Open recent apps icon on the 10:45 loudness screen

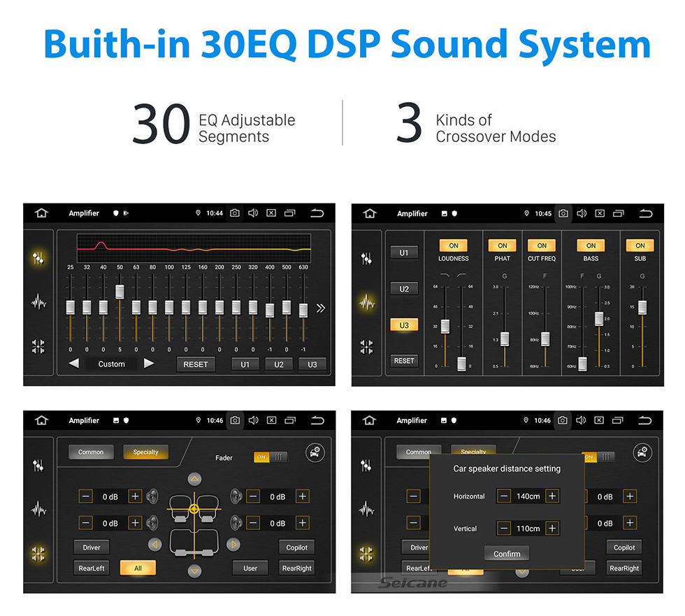[x=619, y=214]
